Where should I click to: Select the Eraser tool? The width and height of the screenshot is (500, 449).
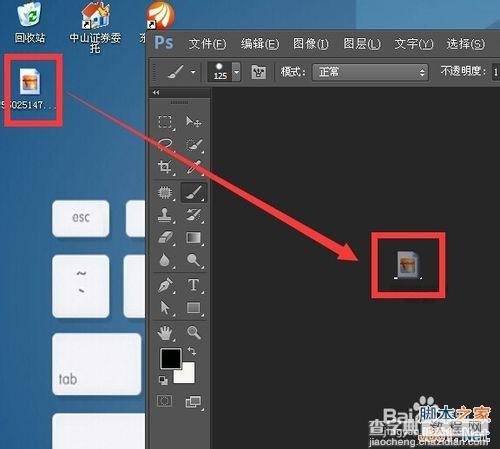click(x=165, y=238)
